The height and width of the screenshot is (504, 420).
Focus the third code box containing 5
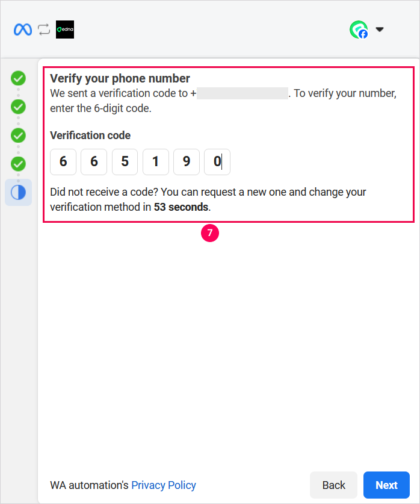125,162
